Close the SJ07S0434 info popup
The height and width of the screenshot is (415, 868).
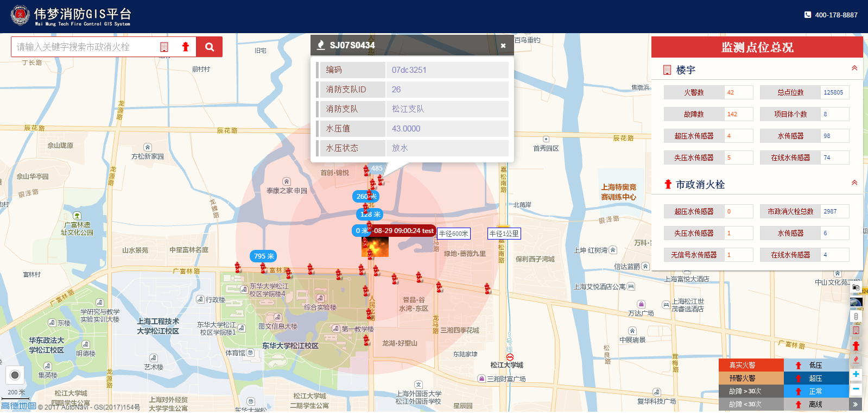click(x=503, y=46)
